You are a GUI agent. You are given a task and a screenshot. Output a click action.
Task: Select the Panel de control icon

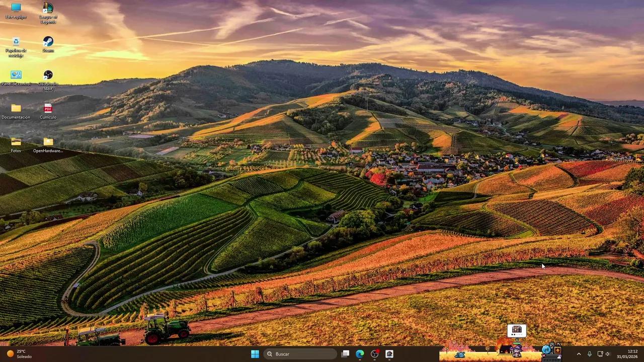[x=16, y=78]
